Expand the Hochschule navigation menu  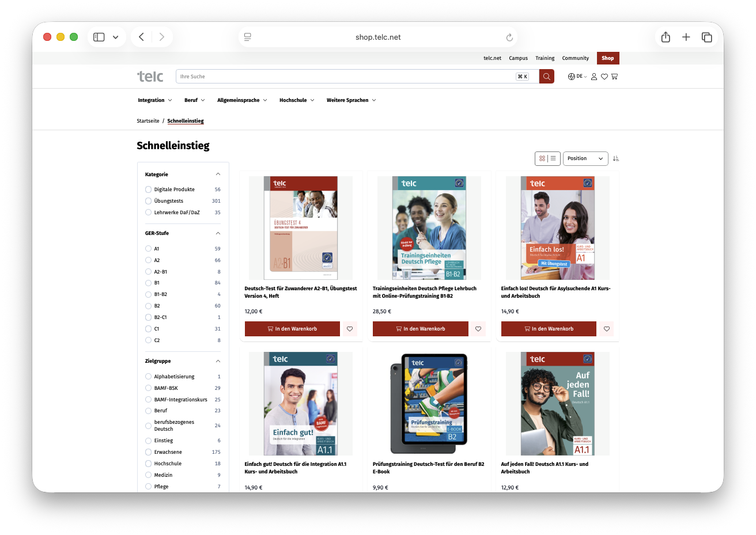coord(297,100)
